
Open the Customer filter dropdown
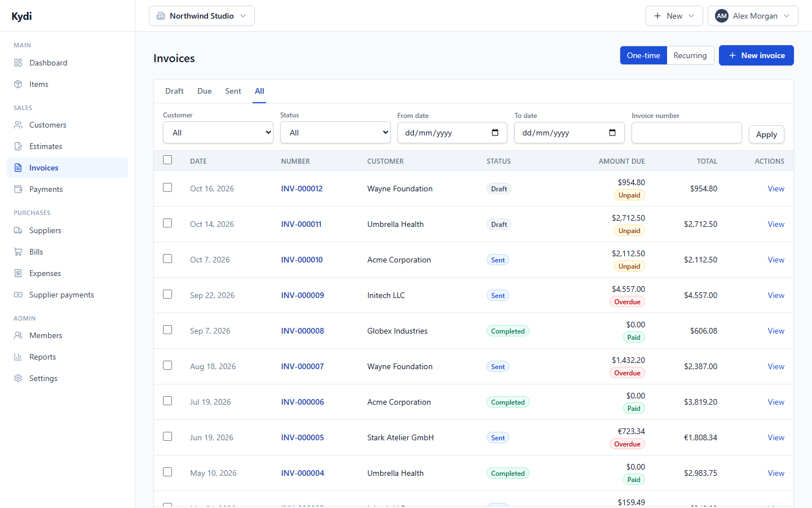pos(218,133)
